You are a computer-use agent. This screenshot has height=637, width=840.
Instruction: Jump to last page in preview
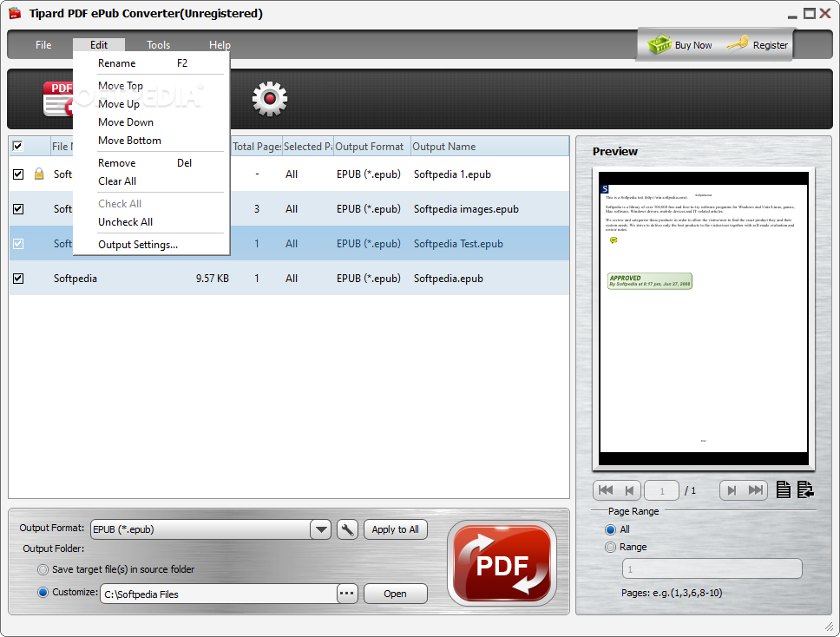pyautogui.click(x=755, y=490)
